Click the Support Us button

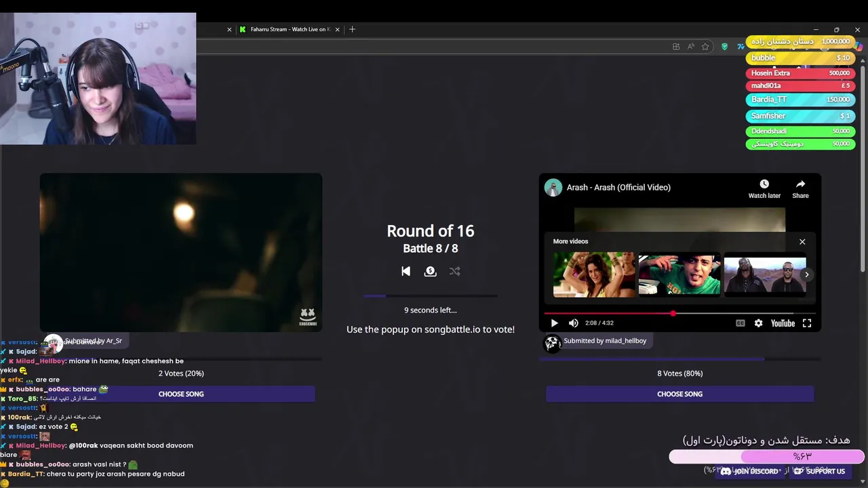point(819,471)
